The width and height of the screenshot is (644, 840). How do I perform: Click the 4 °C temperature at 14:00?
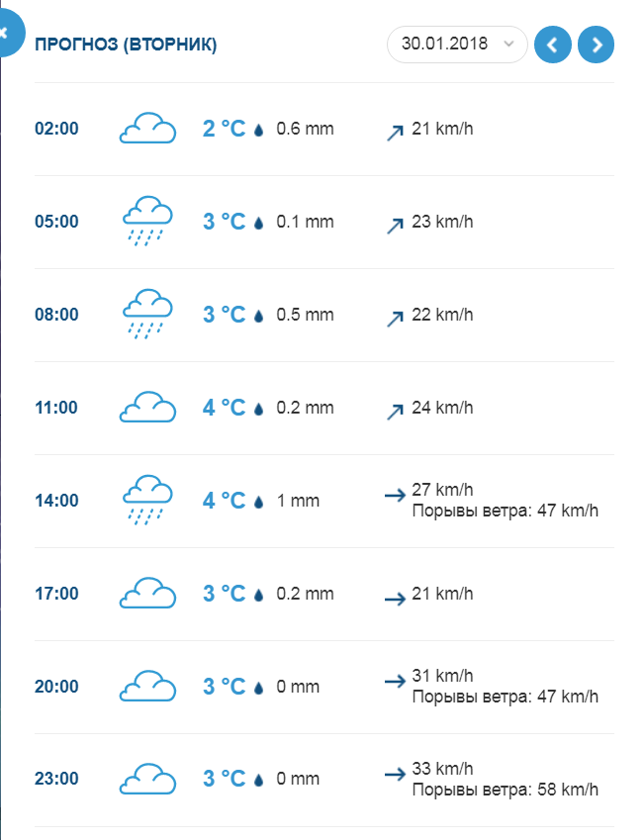224,501
